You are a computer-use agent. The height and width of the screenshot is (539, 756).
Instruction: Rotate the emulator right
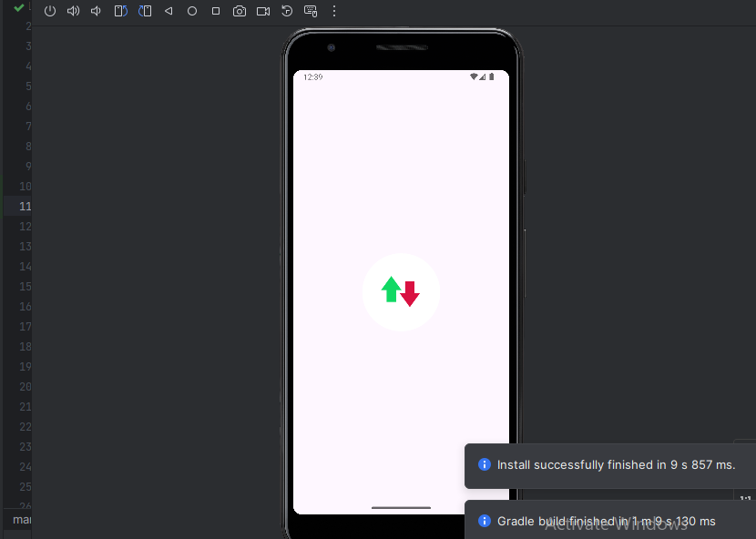click(145, 12)
